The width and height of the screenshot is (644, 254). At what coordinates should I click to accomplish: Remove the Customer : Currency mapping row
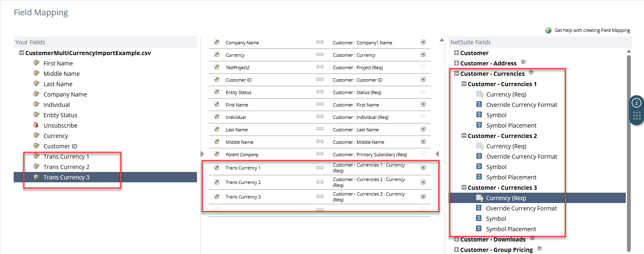423,55
